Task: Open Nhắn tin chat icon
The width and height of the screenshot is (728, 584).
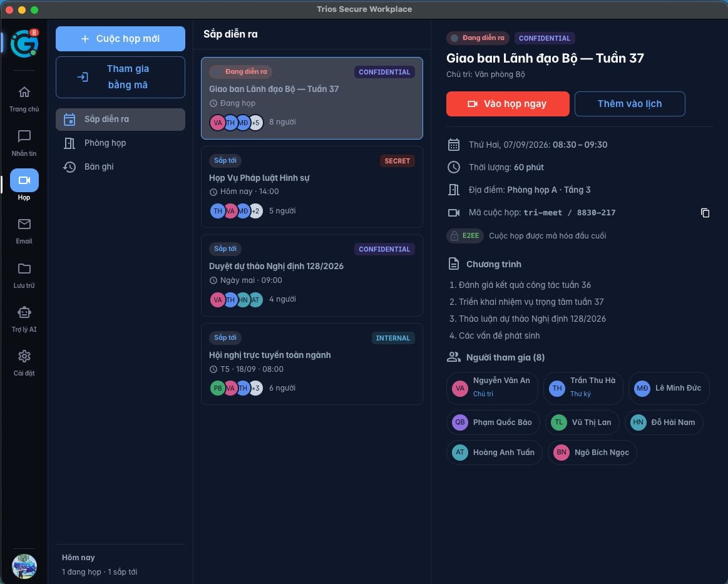Action: [x=24, y=136]
